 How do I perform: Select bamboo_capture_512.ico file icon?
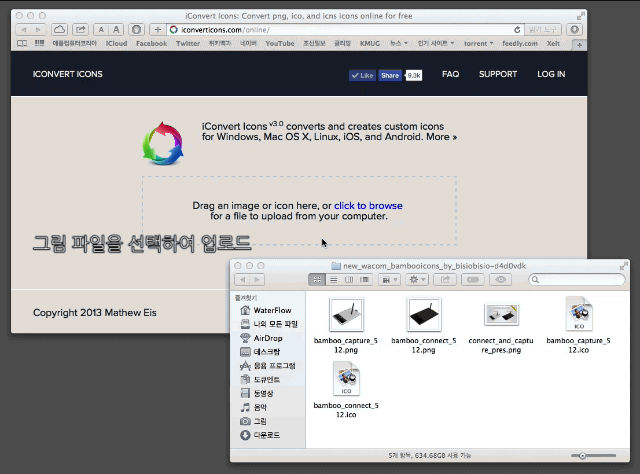579,314
